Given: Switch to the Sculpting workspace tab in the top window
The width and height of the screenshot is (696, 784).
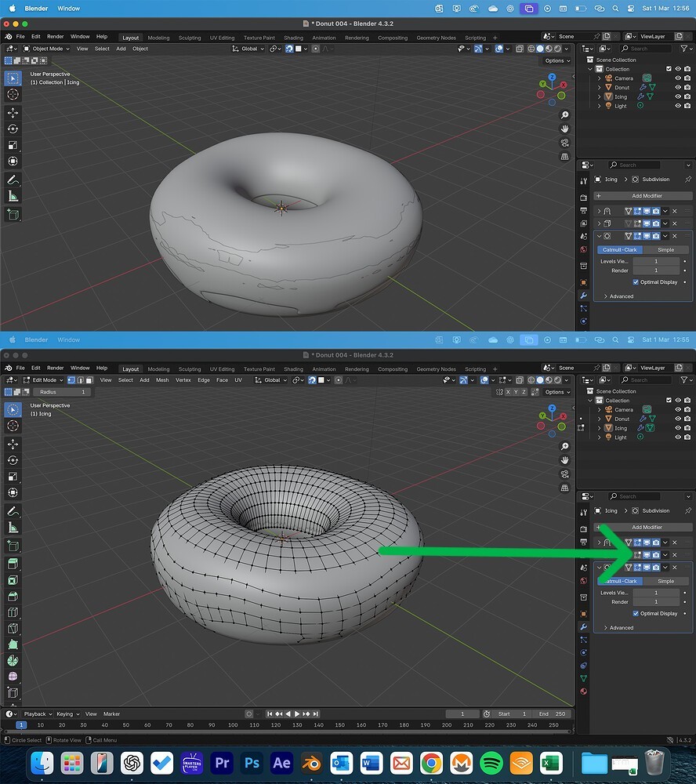Looking at the screenshot, I should pos(190,38).
